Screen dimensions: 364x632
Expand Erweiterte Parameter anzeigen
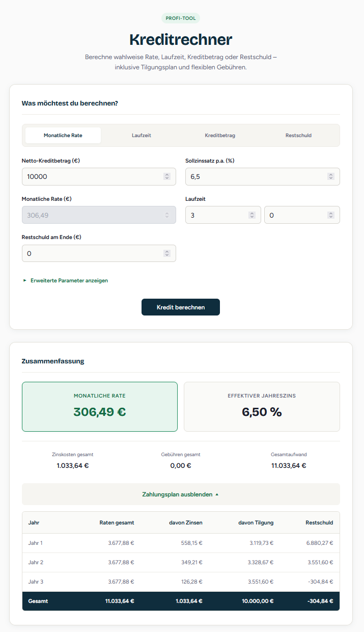coord(69,280)
